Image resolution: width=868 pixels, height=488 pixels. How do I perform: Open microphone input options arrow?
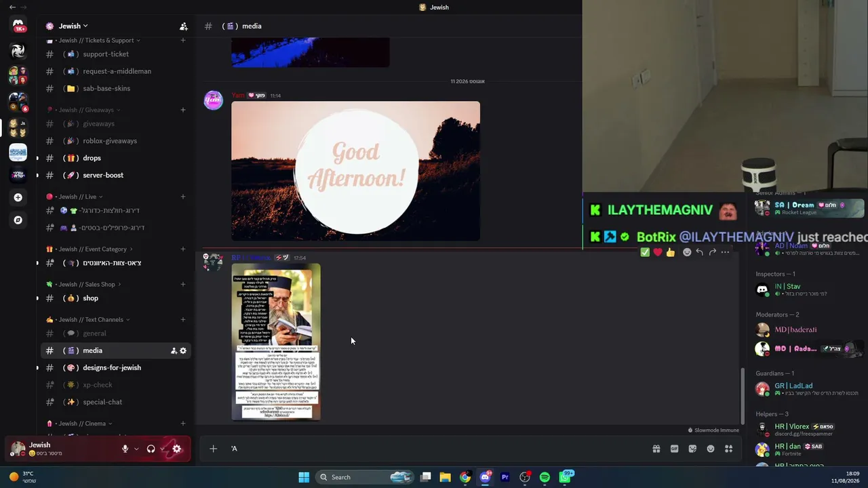point(136,449)
